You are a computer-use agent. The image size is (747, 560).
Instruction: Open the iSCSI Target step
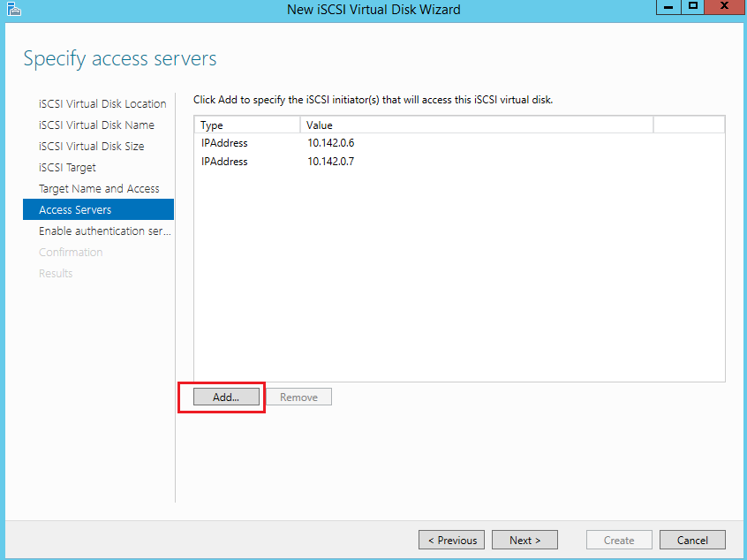pos(67,168)
